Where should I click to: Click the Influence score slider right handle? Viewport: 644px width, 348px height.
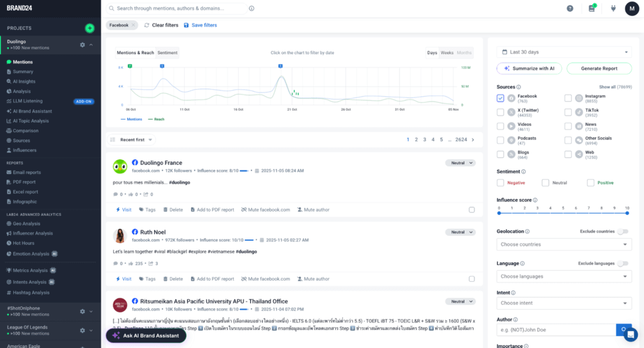pyautogui.click(x=627, y=213)
